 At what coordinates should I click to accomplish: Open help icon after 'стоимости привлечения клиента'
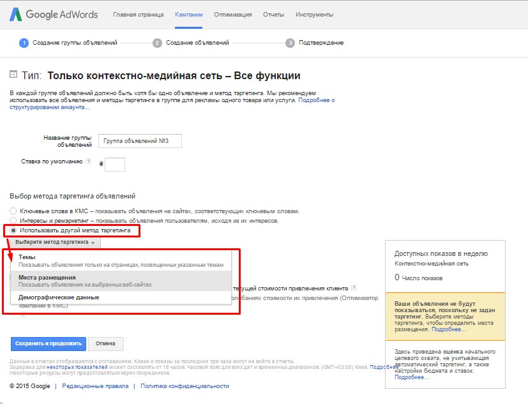(354, 288)
